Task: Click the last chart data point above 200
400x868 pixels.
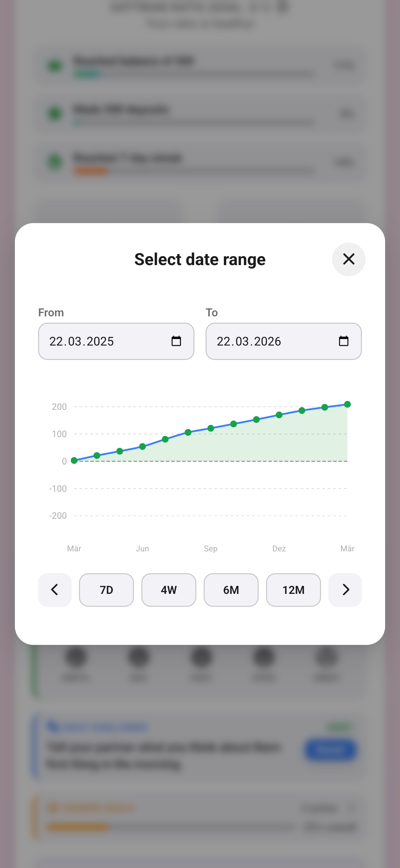Action: click(348, 404)
